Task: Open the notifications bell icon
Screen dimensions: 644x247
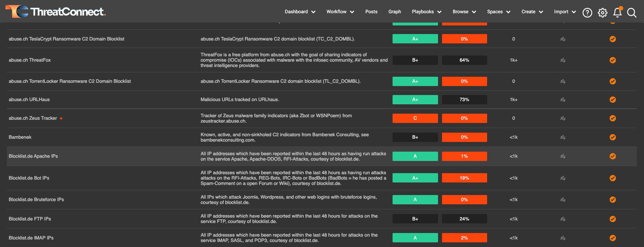Action: click(617, 13)
